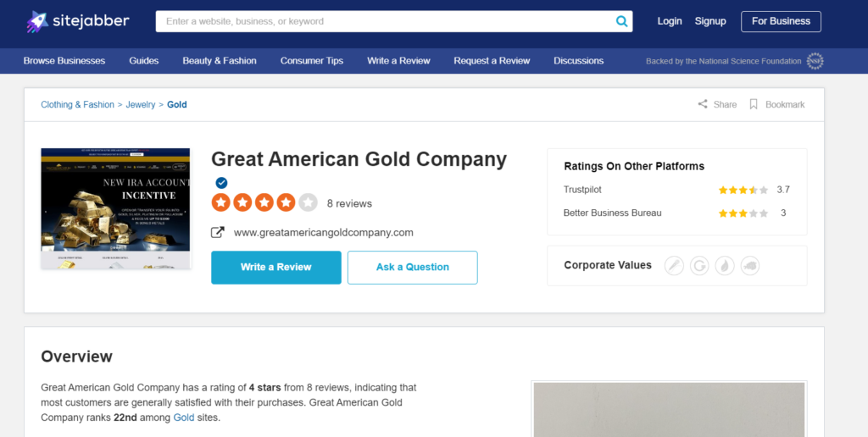Viewport: 868px width, 437px height.
Task: Click the search magnifier icon
Action: pos(621,21)
